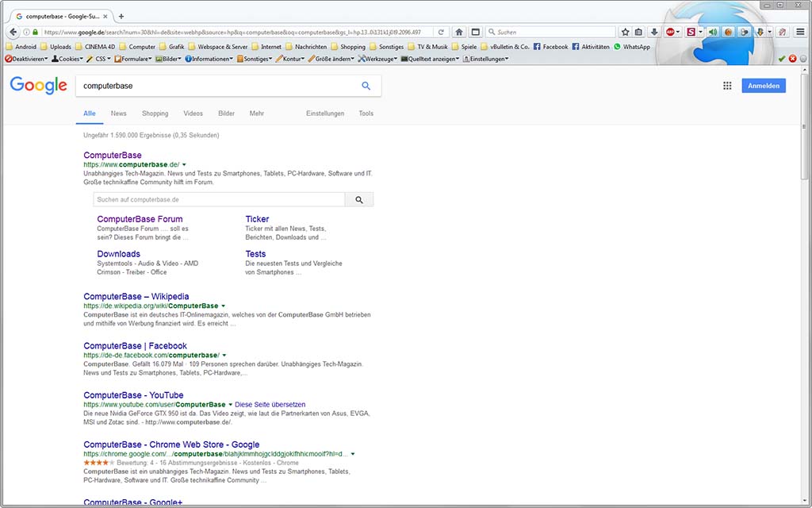The width and height of the screenshot is (812, 508).
Task: Open the search Tools option
Action: tap(366, 114)
